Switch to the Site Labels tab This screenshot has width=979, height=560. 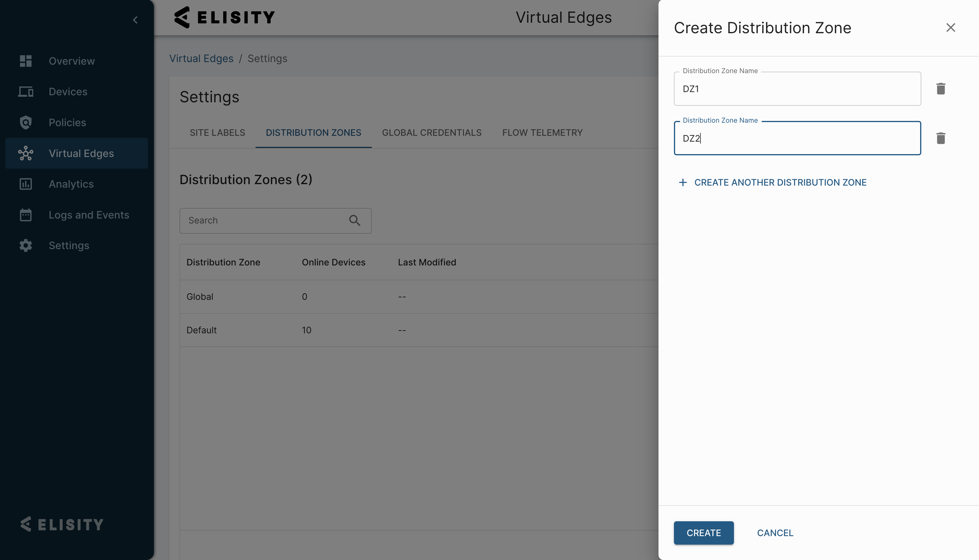pyautogui.click(x=217, y=133)
